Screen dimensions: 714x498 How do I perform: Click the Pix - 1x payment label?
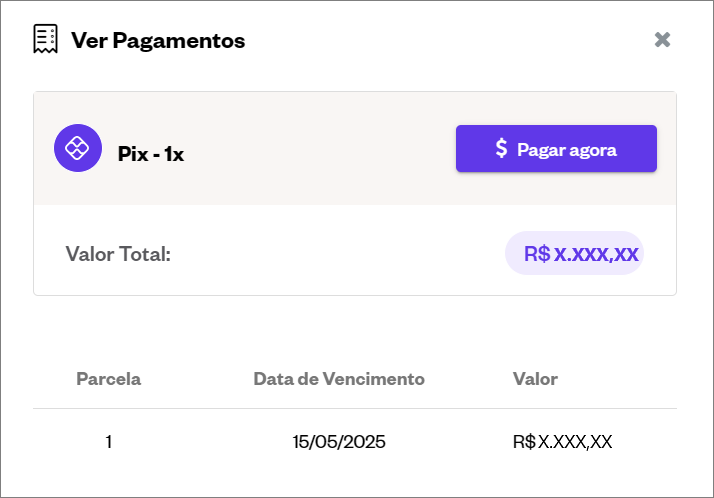(151, 154)
